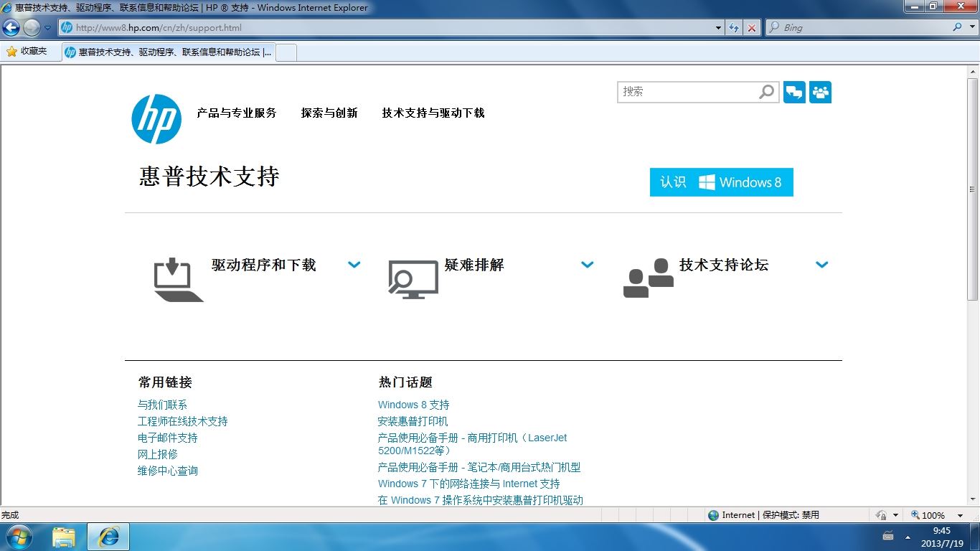The width and height of the screenshot is (980, 551).
Task: Open a new blank tab
Action: click(286, 52)
